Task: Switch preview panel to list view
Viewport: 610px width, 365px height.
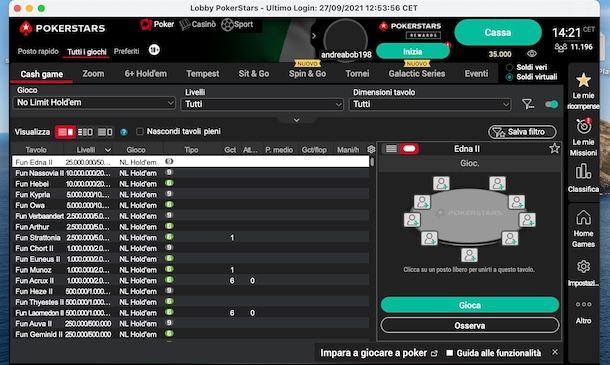Action: pyautogui.click(x=391, y=149)
